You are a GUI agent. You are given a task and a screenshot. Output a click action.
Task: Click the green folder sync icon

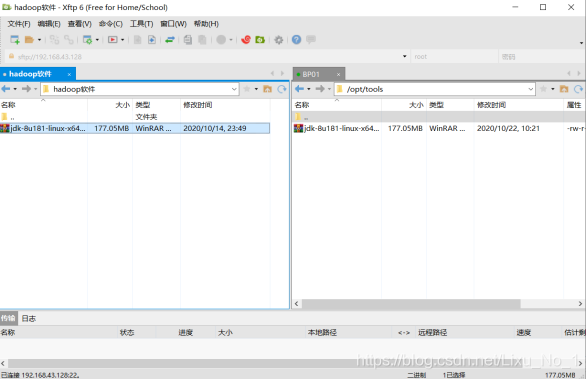(260, 39)
